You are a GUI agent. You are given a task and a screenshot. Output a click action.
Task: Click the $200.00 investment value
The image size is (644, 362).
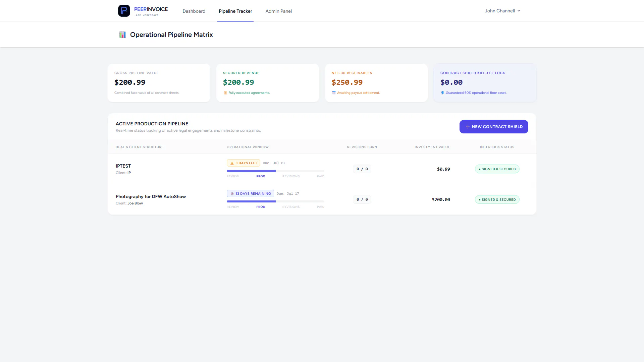tap(441, 199)
